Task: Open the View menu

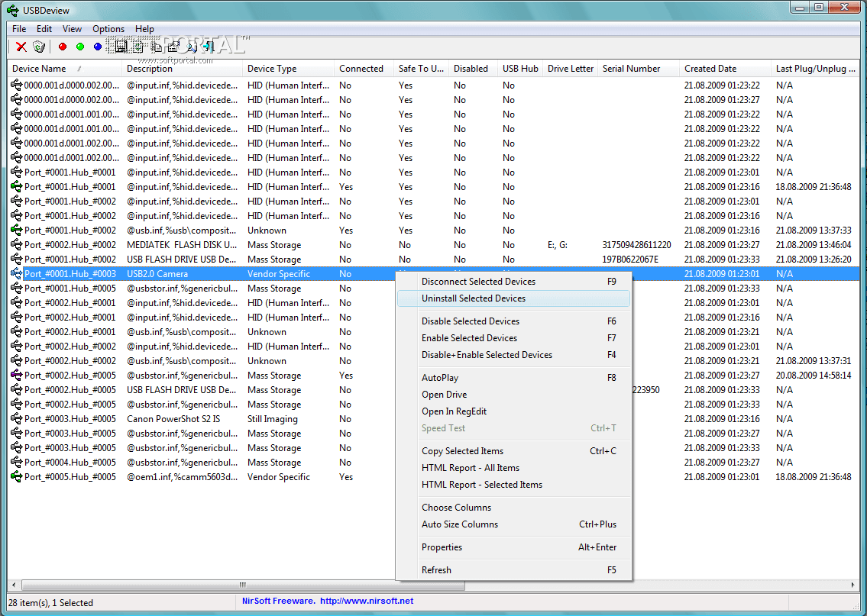Action: (72, 29)
